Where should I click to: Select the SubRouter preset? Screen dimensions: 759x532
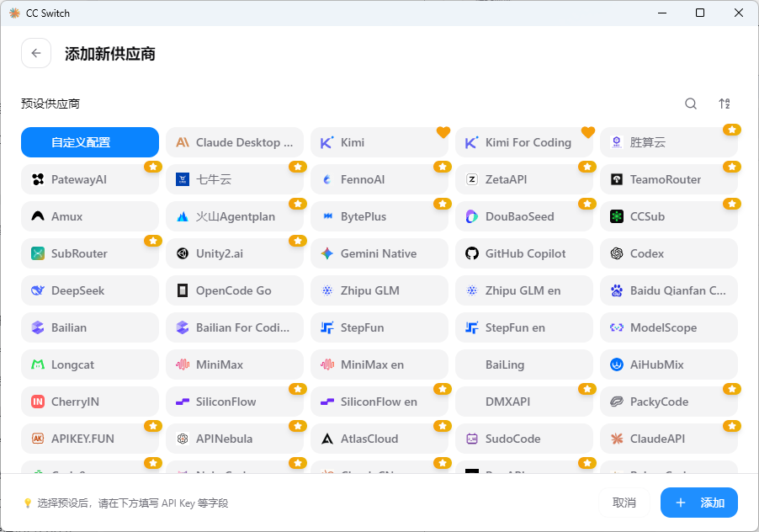pos(90,253)
